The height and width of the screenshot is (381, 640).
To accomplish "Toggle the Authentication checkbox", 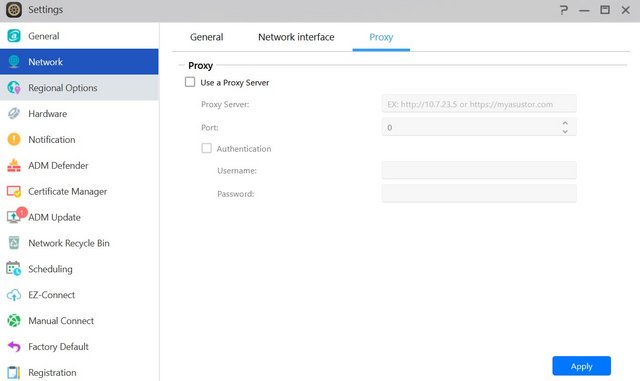I will click(x=207, y=148).
